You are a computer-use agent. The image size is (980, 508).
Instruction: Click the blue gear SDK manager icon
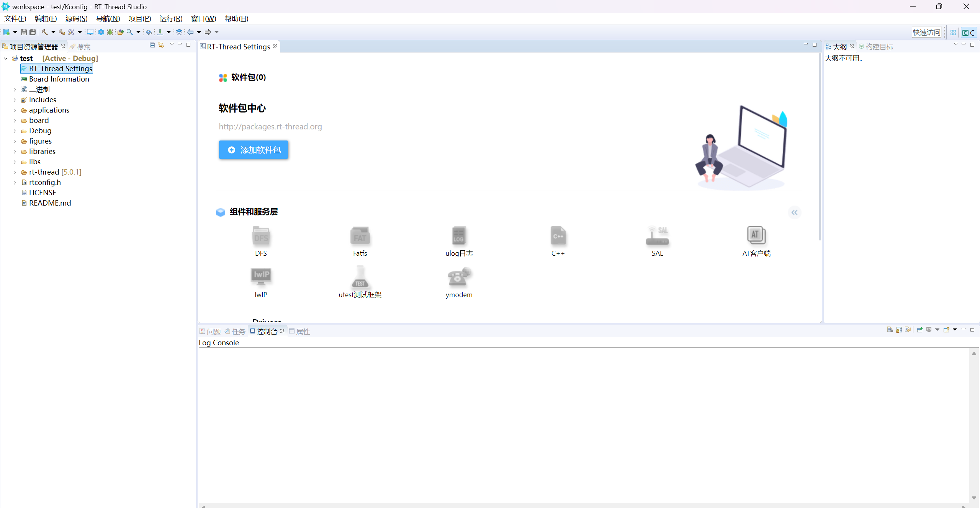101,32
